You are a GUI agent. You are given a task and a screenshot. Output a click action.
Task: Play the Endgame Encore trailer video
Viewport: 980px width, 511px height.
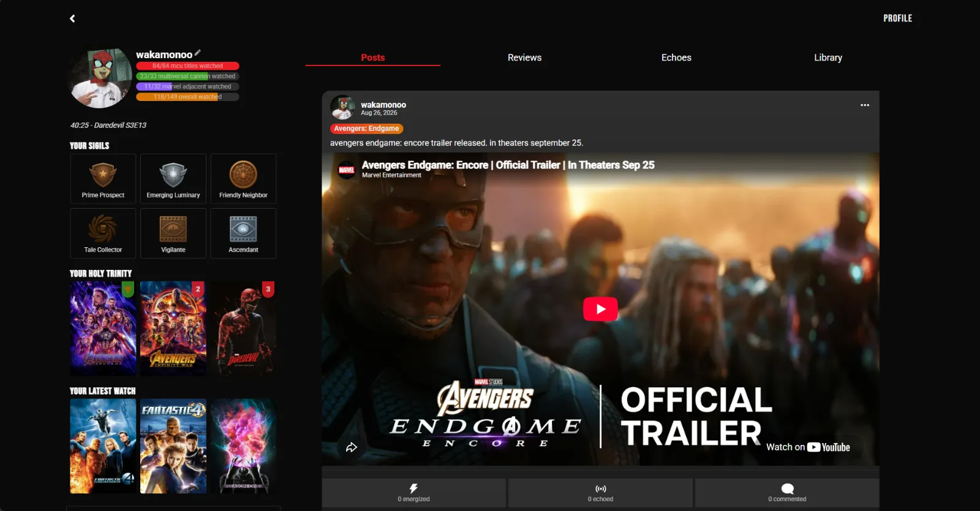(600, 309)
